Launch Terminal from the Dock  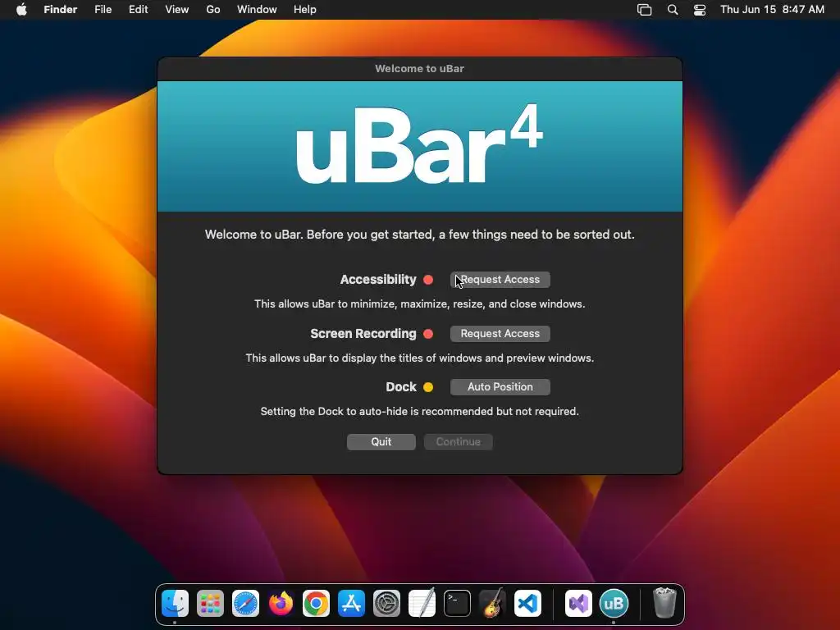(x=457, y=604)
